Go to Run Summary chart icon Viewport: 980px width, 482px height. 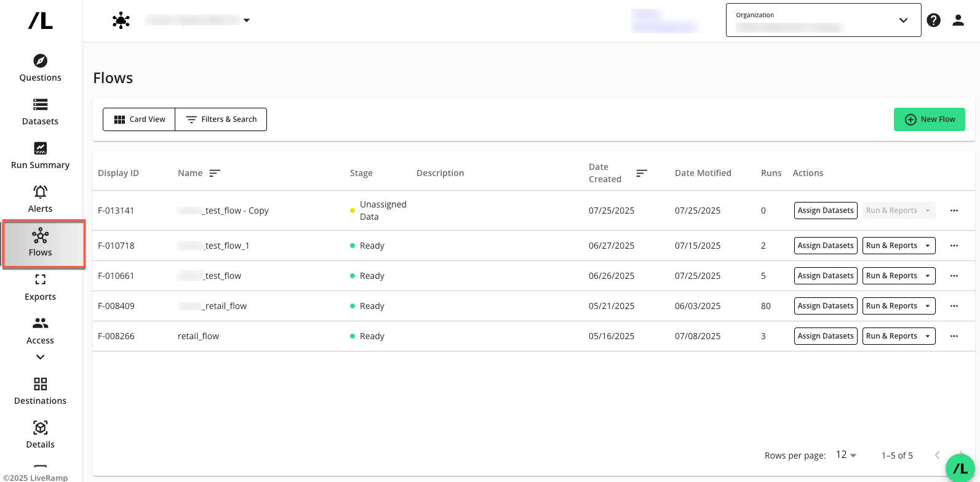click(x=40, y=148)
